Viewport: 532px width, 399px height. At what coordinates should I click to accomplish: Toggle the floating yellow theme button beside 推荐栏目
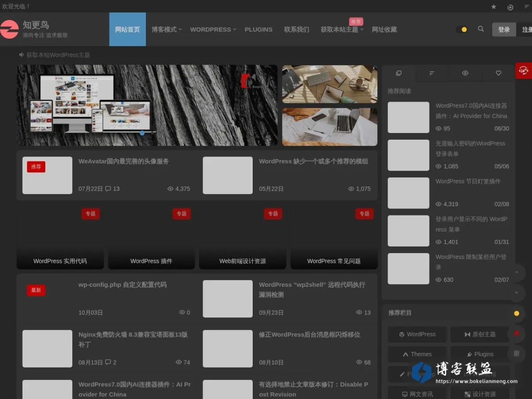click(516, 313)
